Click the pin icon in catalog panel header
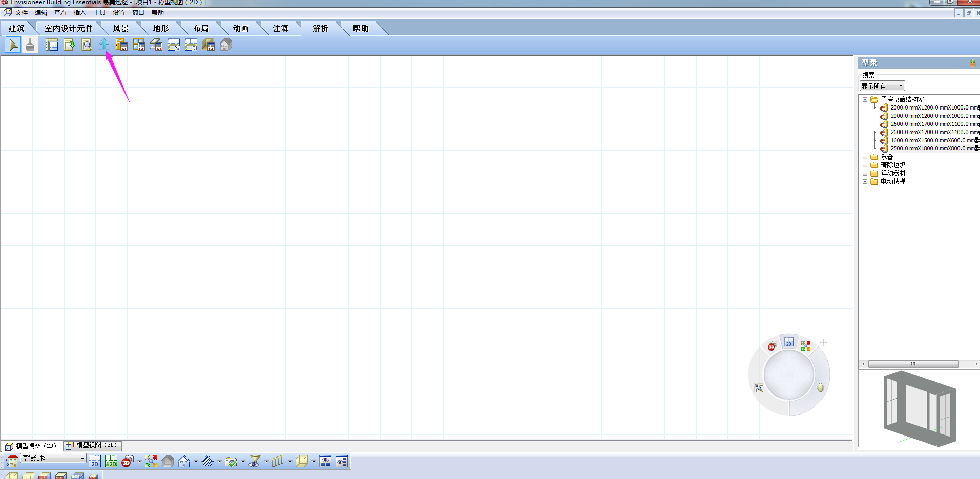980x479 pixels. click(972, 62)
